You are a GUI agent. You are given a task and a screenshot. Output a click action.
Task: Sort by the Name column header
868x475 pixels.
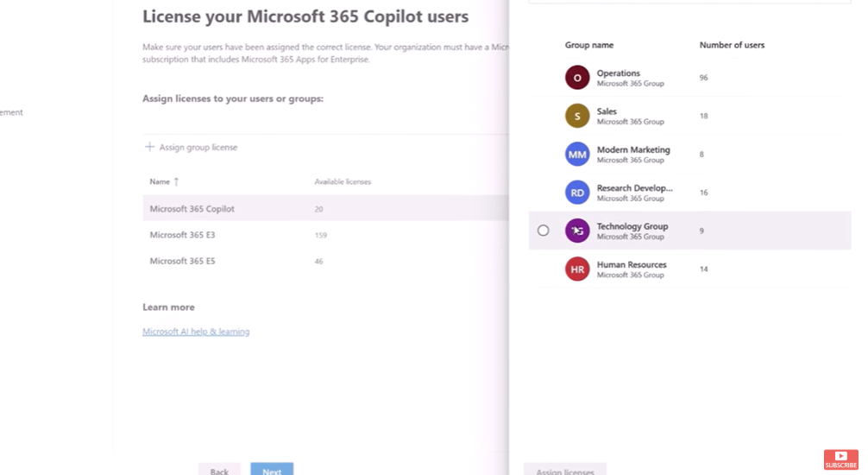pos(160,182)
